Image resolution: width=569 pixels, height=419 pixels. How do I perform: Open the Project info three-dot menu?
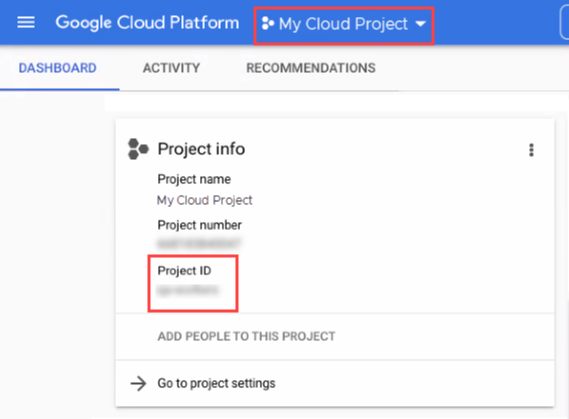pyautogui.click(x=531, y=150)
